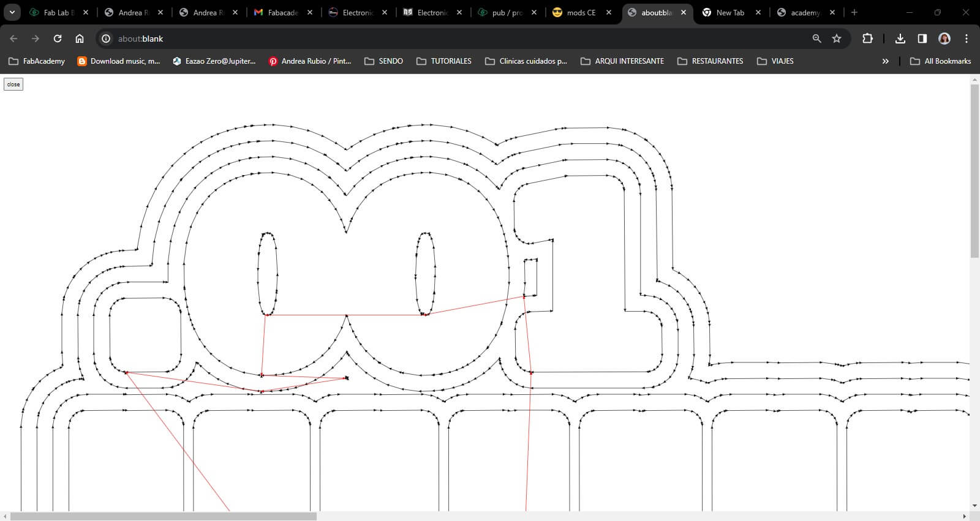Close the Fabacademy Gmail tab
The height and width of the screenshot is (521, 980).
point(310,12)
